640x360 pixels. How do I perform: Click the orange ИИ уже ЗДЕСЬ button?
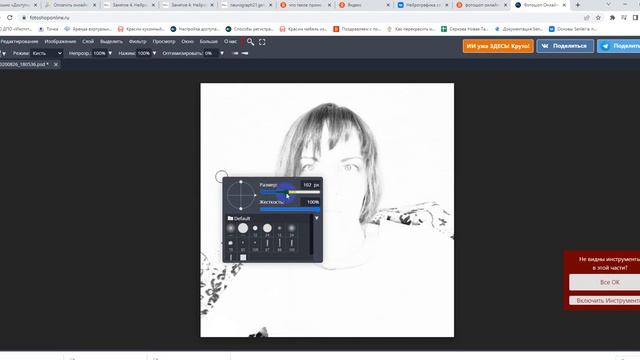pos(498,46)
